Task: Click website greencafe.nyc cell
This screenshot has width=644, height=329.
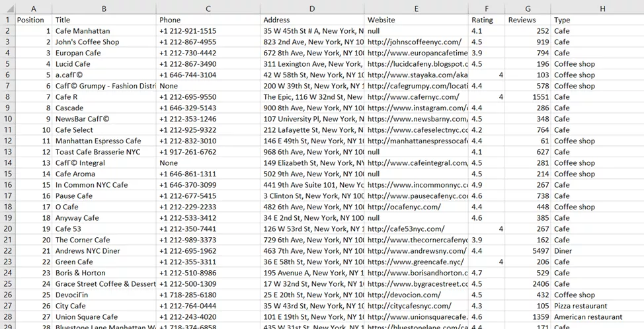Action: [416, 262]
